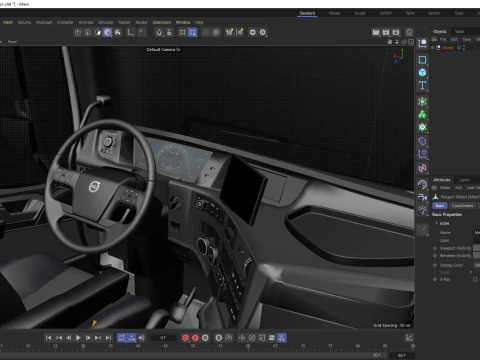The image size is (480, 360).
Task: Open the Simulate menu
Action: [x=106, y=22]
